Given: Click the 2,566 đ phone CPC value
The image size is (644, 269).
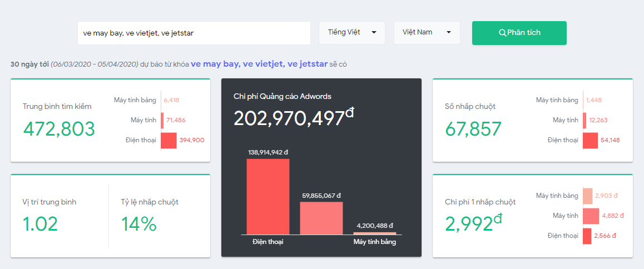Looking at the screenshot, I should [606, 236].
